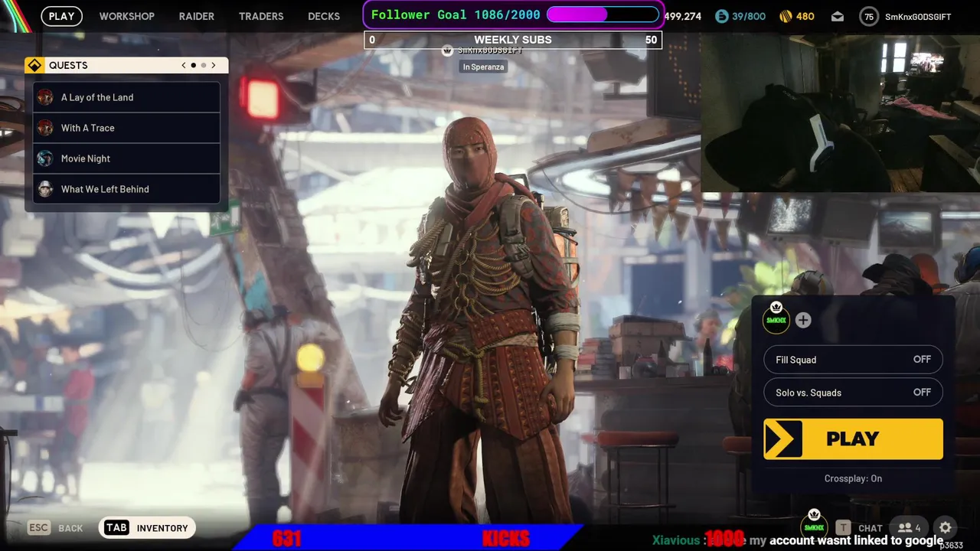The height and width of the screenshot is (551, 980).
Task: Open the CHAT button
Action: pos(871,528)
